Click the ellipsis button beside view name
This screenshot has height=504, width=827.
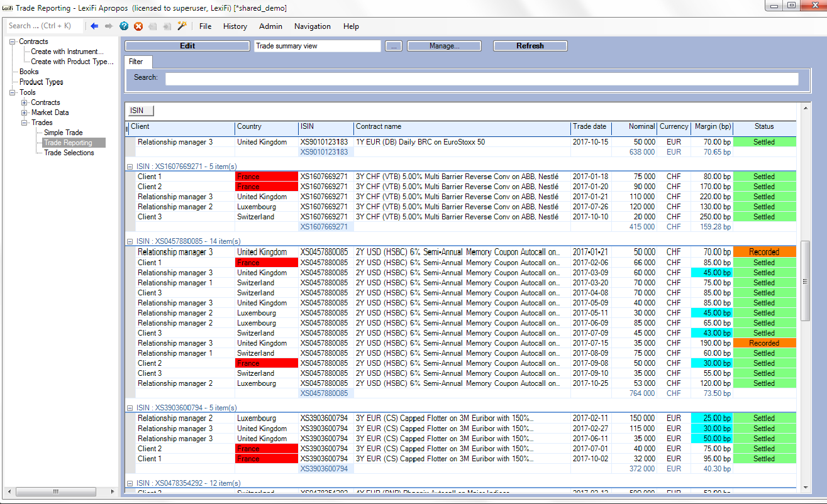[393, 46]
